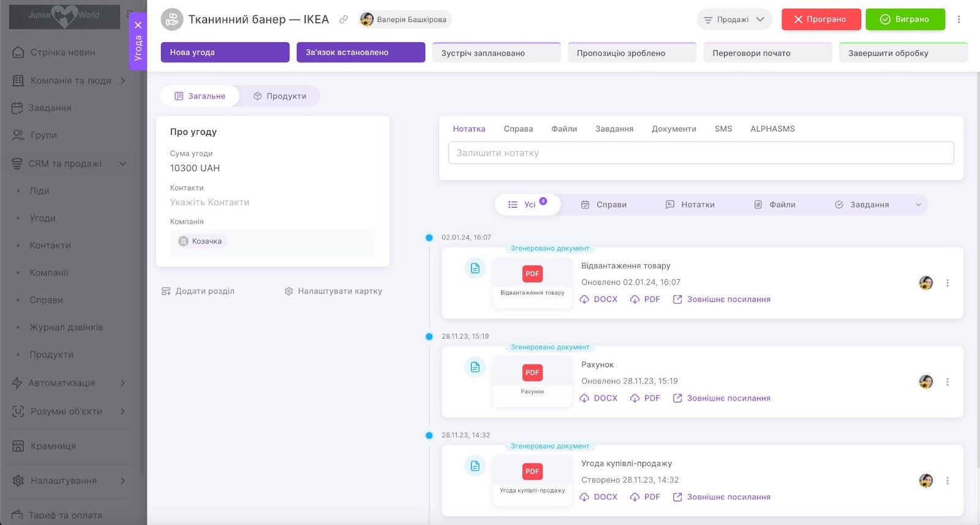Click the document icon on Рахунок entry
The width and height of the screenshot is (980, 525).
click(475, 367)
